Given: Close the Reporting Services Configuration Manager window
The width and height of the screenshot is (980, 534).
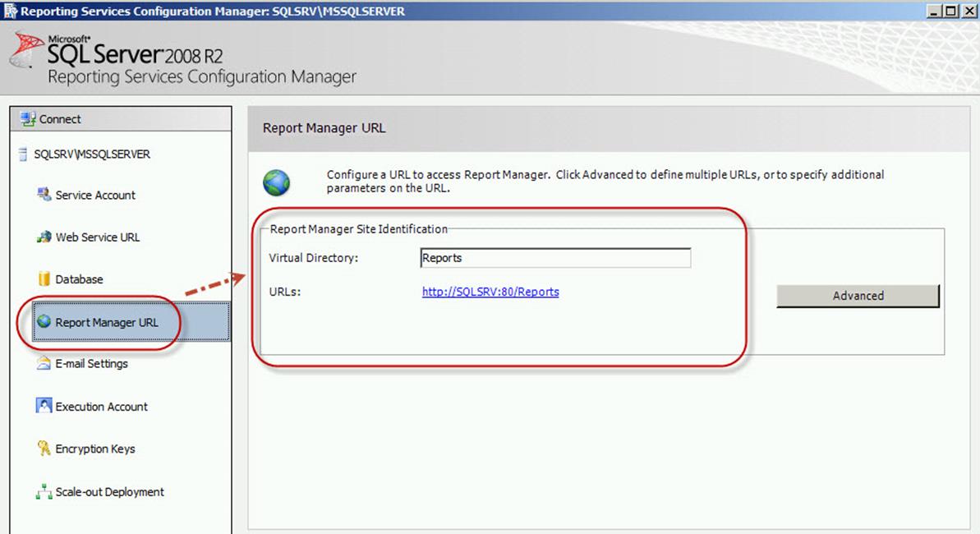Looking at the screenshot, I should click(x=968, y=11).
